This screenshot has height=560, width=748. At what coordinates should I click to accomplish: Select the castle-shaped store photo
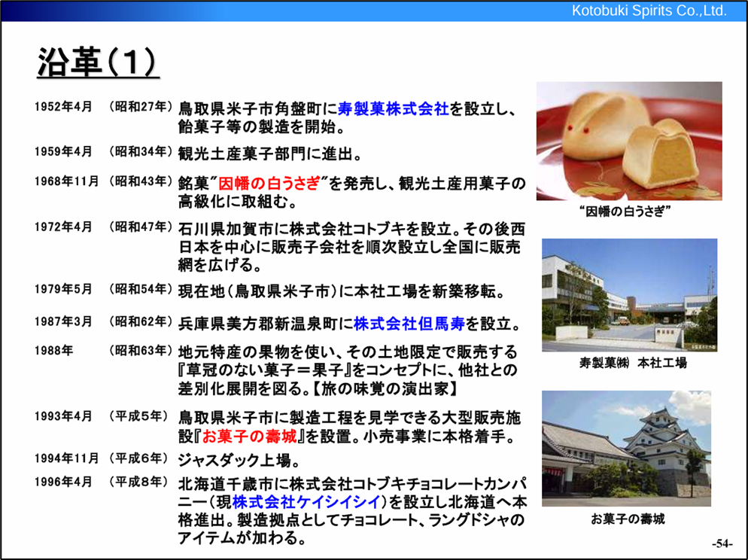pos(626,448)
